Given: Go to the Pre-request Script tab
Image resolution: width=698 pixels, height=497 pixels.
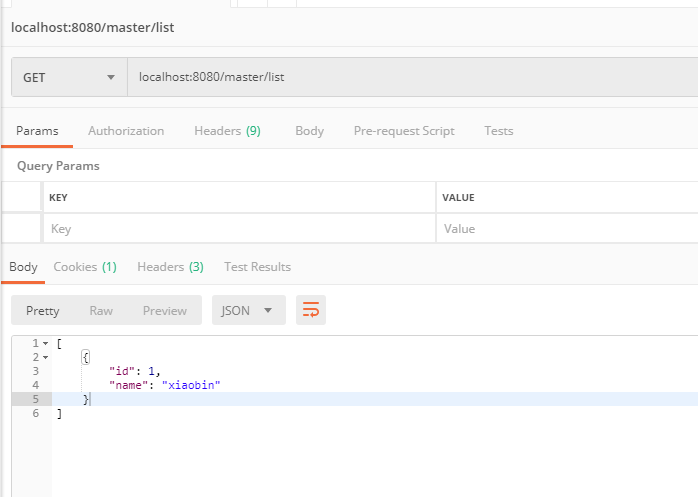Looking at the screenshot, I should pyautogui.click(x=404, y=131).
